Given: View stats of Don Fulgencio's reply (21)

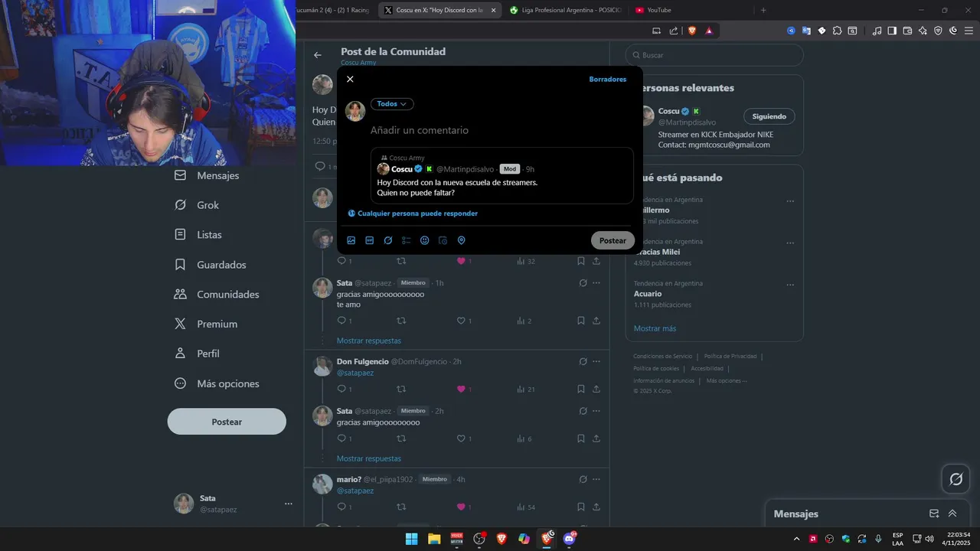Looking at the screenshot, I should [x=525, y=390].
